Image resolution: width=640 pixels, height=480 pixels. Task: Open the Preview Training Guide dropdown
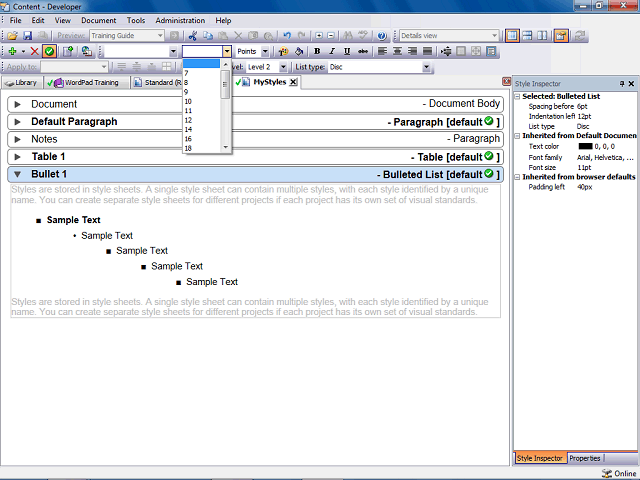[160, 36]
